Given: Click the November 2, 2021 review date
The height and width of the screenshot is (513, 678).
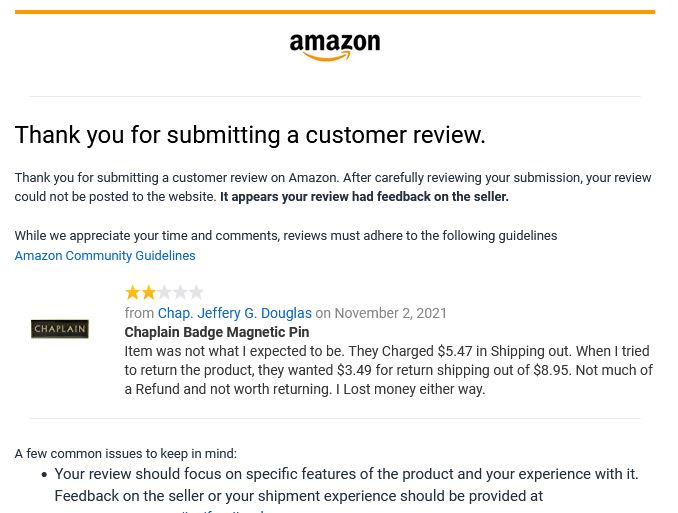Looking at the screenshot, I should pyautogui.click(x=390, y=313).
